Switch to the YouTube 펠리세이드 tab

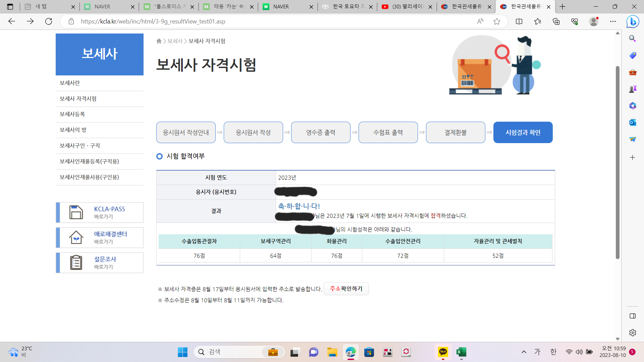[407, 7]
